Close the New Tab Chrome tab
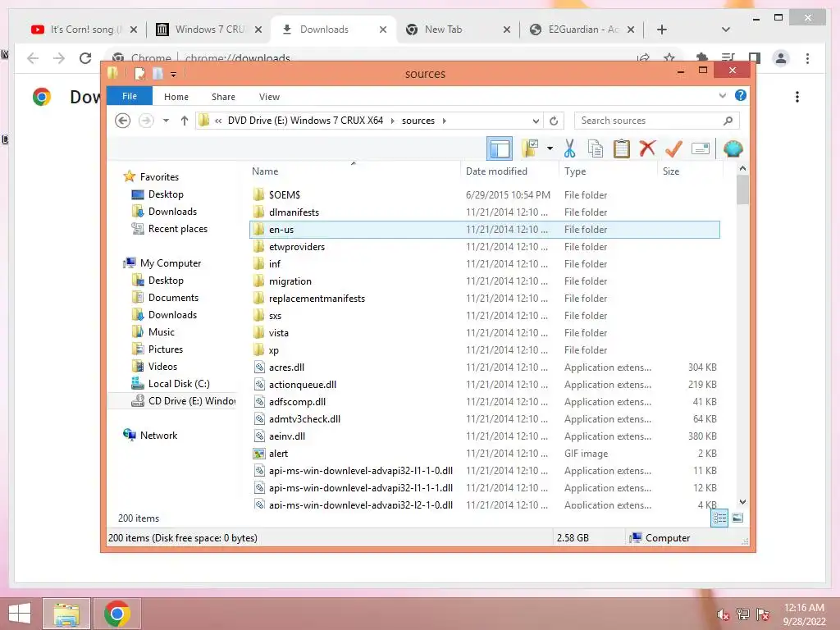Viewport: 840px width, 630px height. pyautogui.click(x=507, y=30)
